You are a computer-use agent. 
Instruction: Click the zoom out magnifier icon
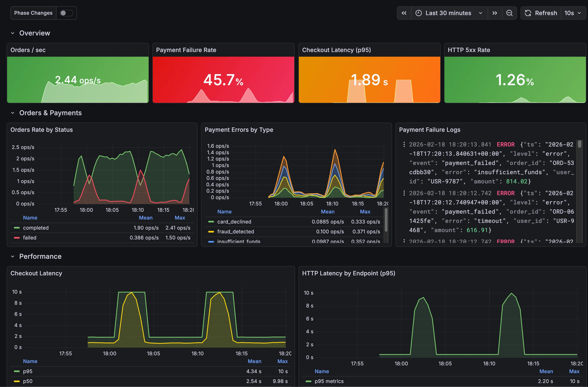tap(510, 13)
